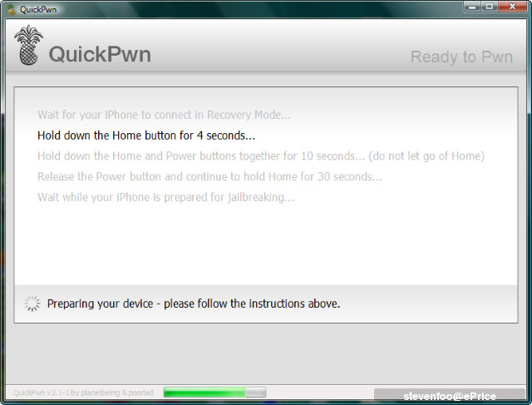532x405 pixels.
Task: Click the 'Ready to Pwn' status text
Action: point(461,57)
